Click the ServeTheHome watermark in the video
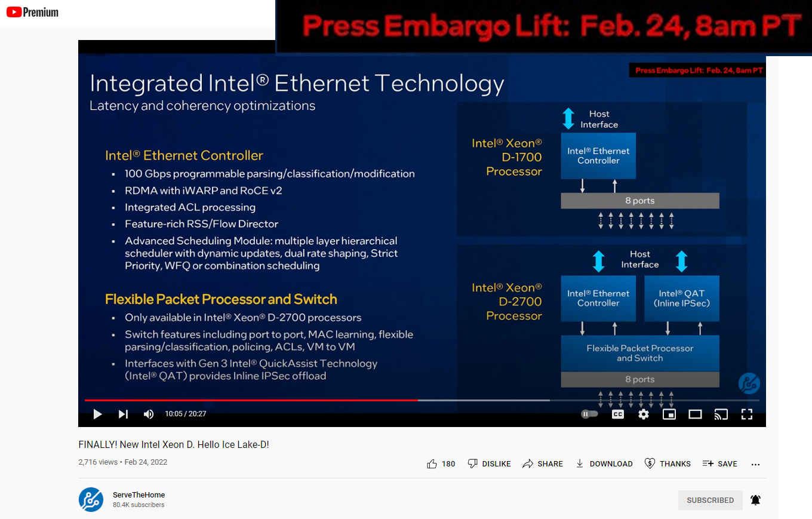Screen dimensions: 812x519 point(749,383)
